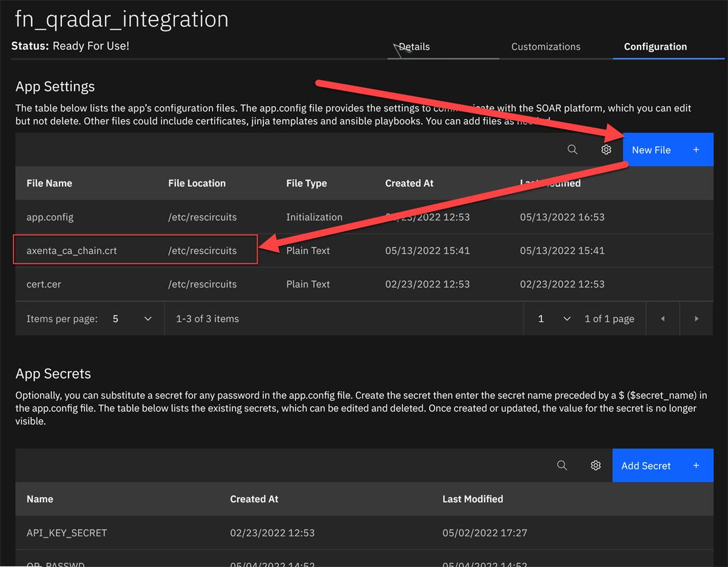This screenshot has width=728, height=567.
Task: Switch to the Configuration tab
Action: pos(655,46)
